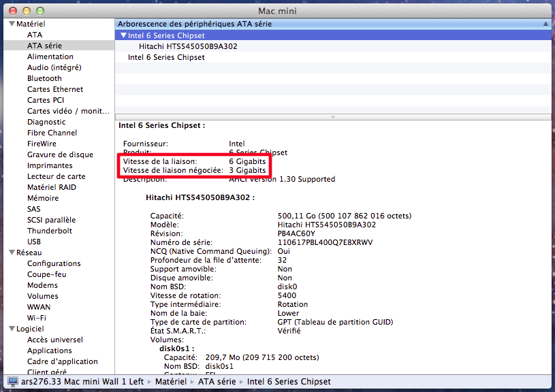The height and width of the screenshot is (392, 555).
Task: Select FireWire in the sidebar
Action: click(42, 144)
